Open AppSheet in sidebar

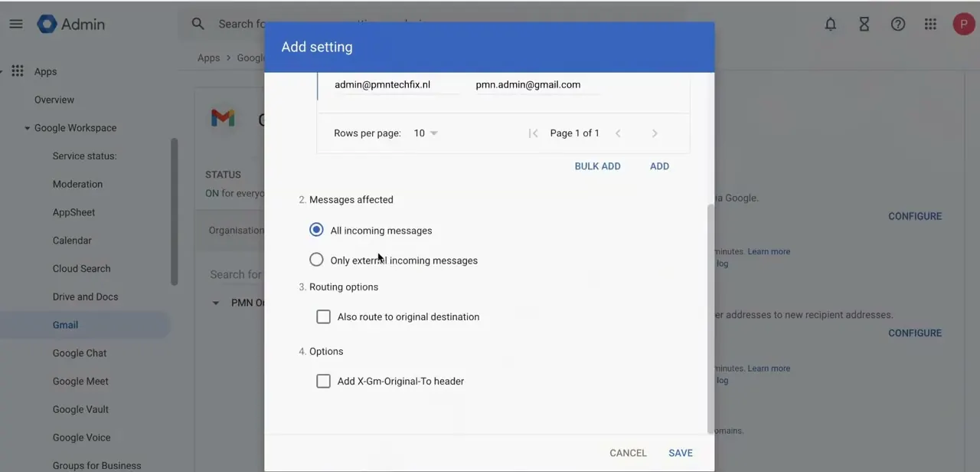coord(74,212)
